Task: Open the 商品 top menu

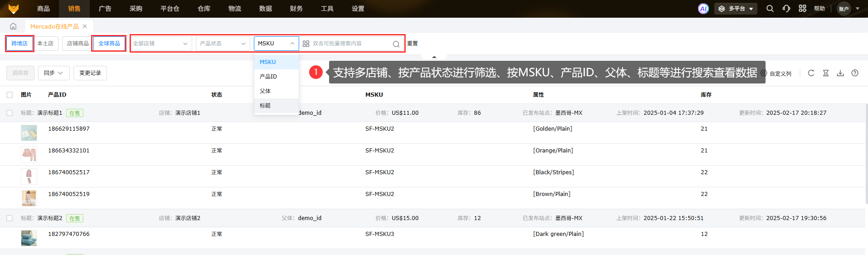Action: (44, 9)
